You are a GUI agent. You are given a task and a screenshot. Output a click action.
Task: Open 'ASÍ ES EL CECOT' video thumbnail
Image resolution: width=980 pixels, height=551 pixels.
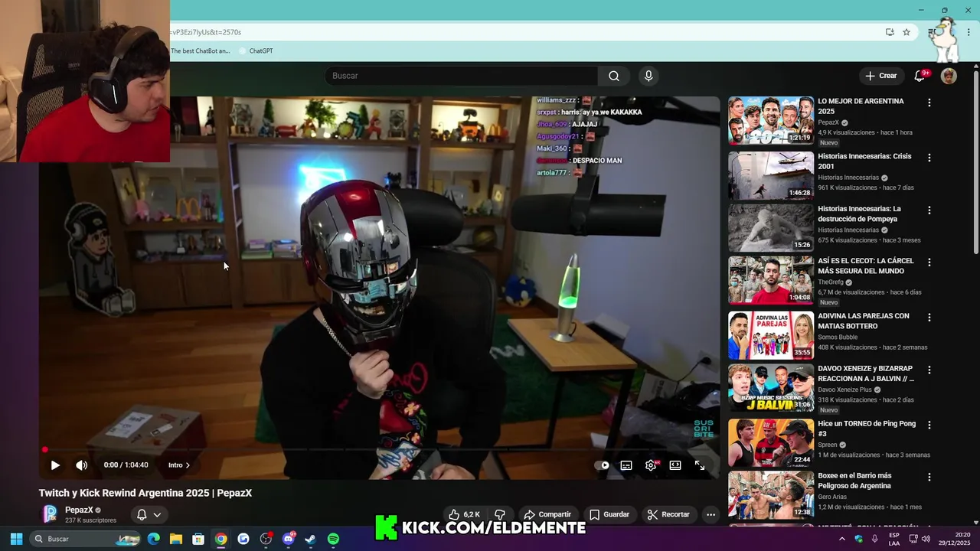[771, 280]
